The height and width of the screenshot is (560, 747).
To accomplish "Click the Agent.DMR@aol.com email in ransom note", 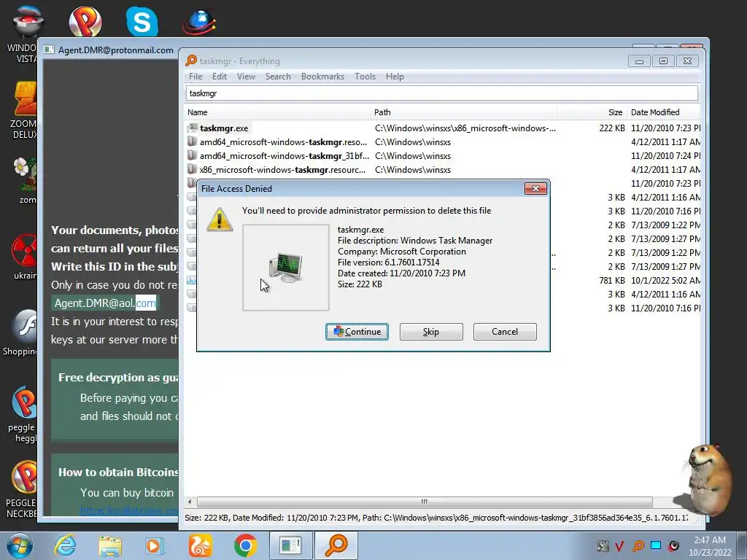I will coord(105,303).
